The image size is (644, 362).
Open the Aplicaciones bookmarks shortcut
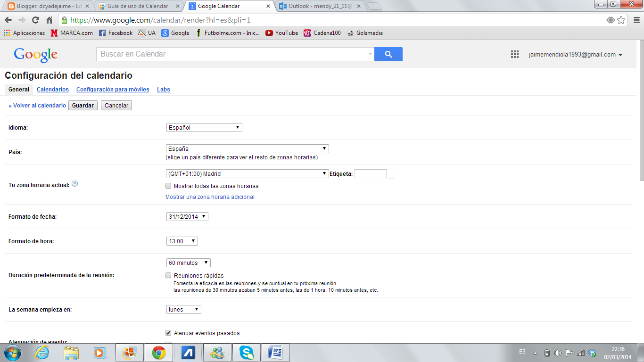click(x=25, y=33)
